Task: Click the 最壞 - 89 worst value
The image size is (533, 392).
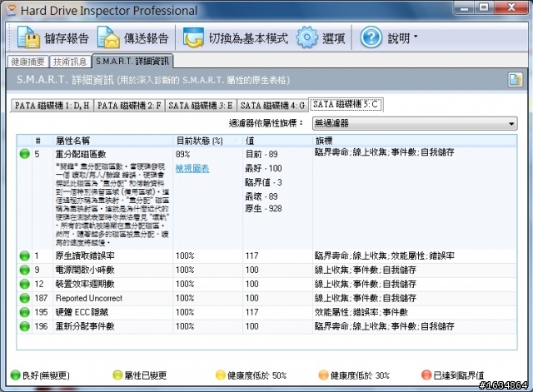Action: tap(262, 196)
